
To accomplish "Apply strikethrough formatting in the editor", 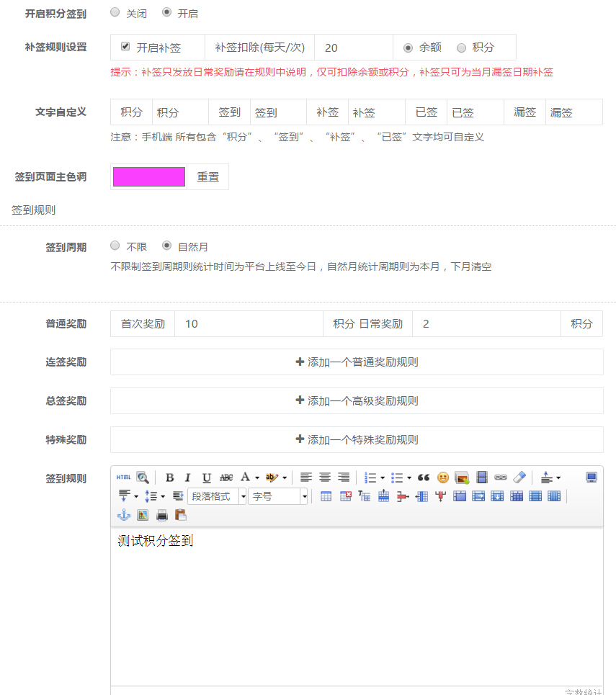I will 224,477.
